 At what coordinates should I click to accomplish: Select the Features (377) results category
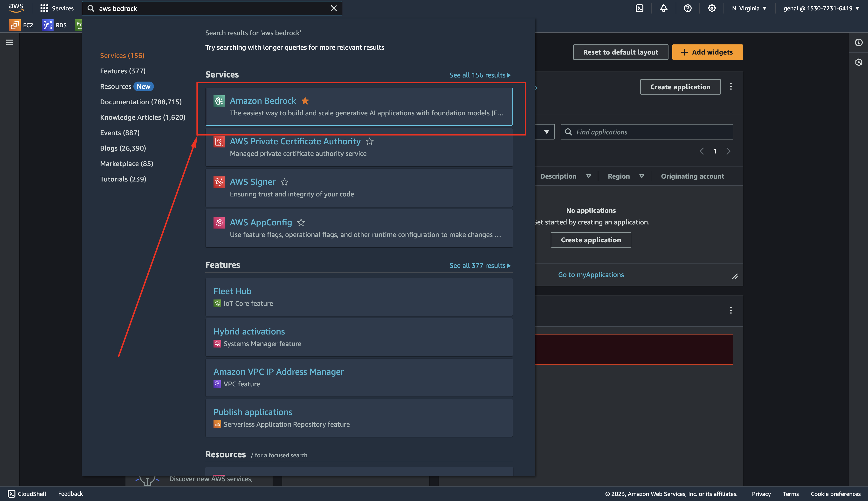click(122, 71)
